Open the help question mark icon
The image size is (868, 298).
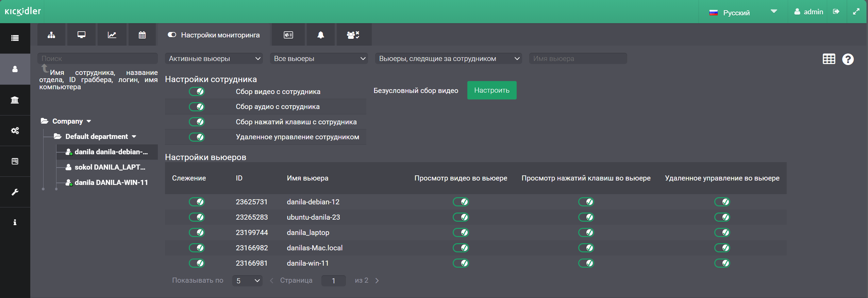click(x=848, y=59)
